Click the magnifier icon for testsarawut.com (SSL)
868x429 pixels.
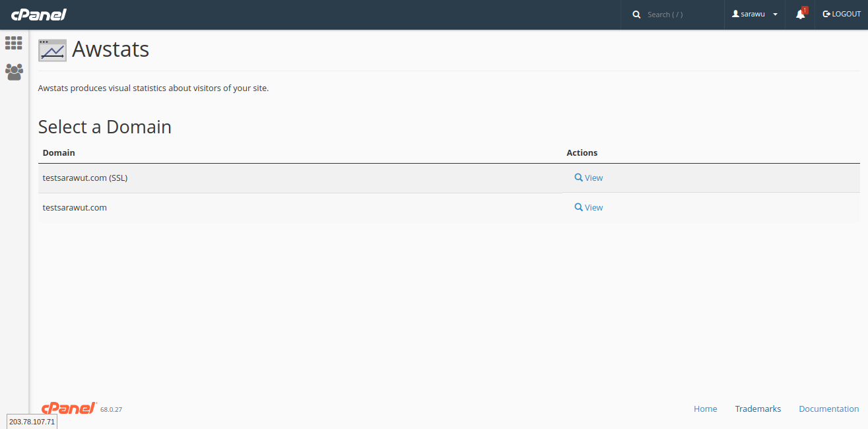coord(578,178)
